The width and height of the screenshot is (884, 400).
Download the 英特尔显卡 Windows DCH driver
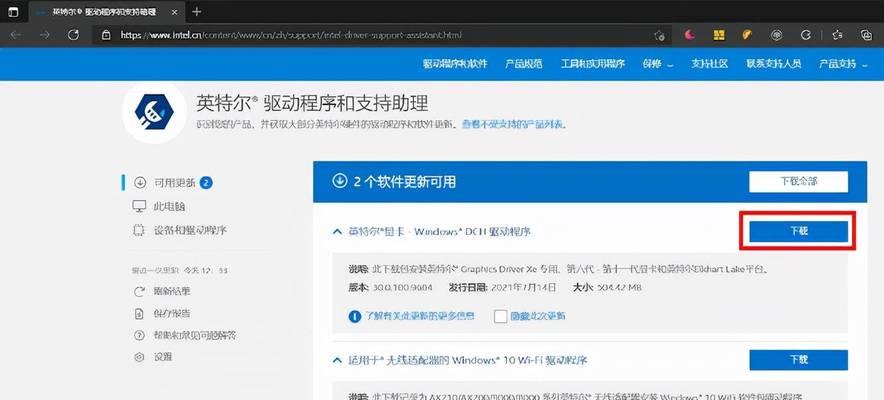pos(798,231)
